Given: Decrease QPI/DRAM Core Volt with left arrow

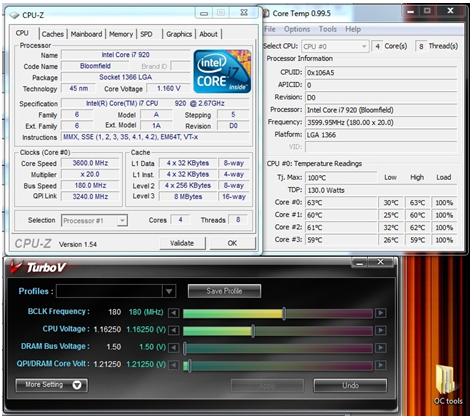Looking at the screenshot, I should (x=173, y=365).
